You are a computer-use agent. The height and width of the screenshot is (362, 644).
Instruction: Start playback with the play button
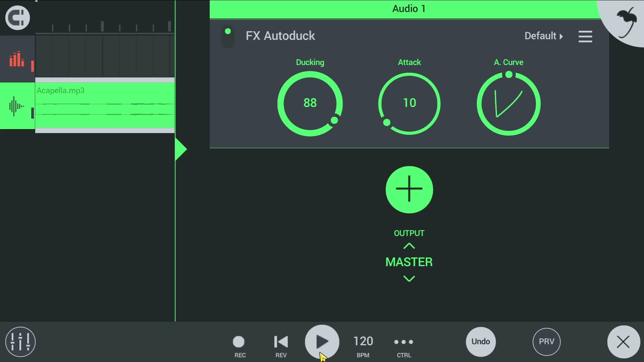click(x=322, y=342)
